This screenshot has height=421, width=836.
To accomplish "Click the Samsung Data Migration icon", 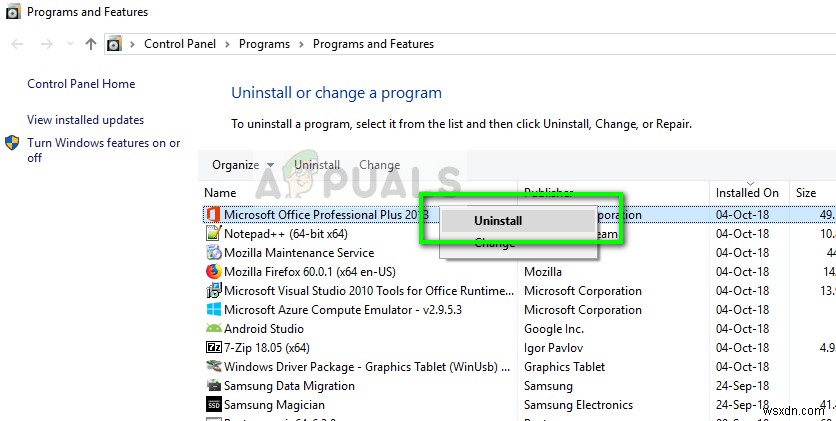I will [x=213, y=386].
